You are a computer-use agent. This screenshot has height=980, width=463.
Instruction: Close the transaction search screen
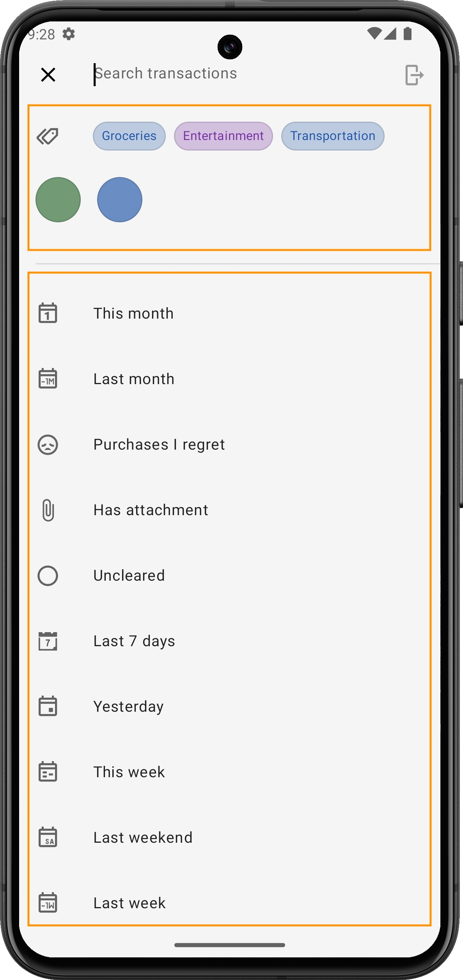point(48,74)
